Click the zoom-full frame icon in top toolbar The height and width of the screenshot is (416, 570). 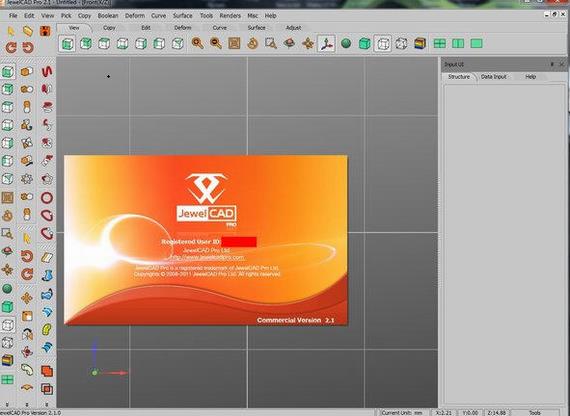[x=234, y=44]
